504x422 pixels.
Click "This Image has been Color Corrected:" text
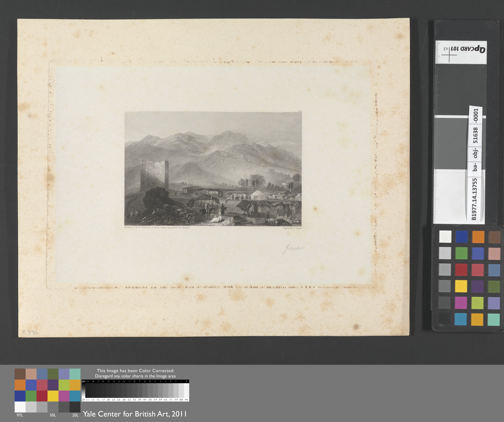[136, 371]
